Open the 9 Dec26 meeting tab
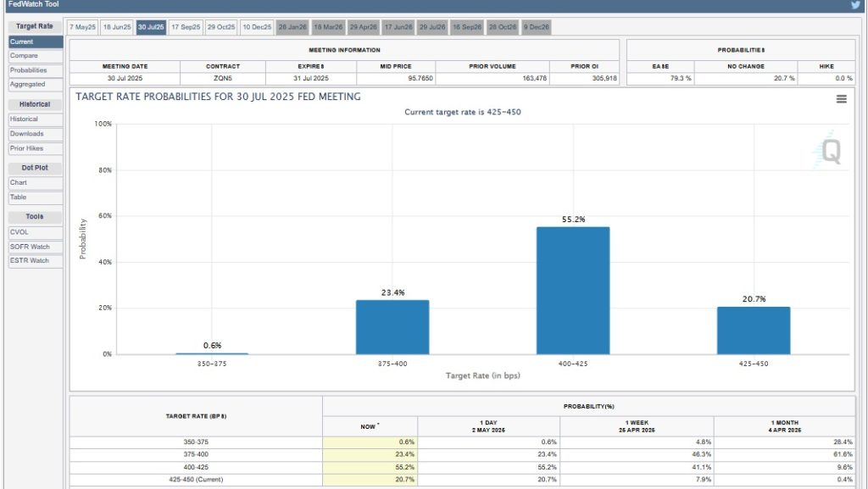Screen dimensions: 868x489 (536, 27)
